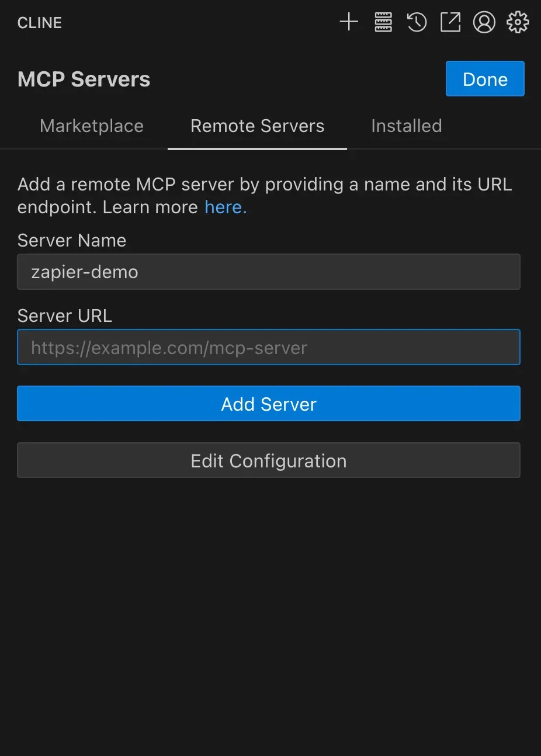The height and width of the screenshot is (756, 541).
Task: Click into the Server URL input field
Action: [x=269, y=348]
